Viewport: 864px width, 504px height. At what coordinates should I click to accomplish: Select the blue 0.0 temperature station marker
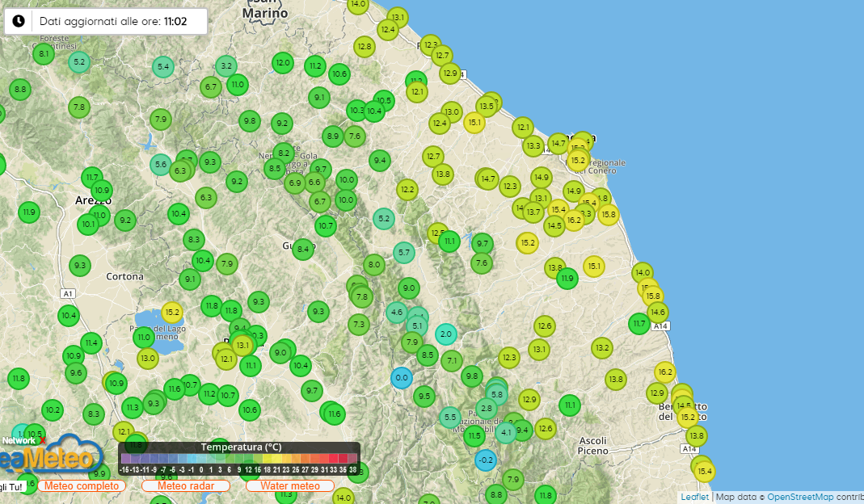tap(402, 377)
